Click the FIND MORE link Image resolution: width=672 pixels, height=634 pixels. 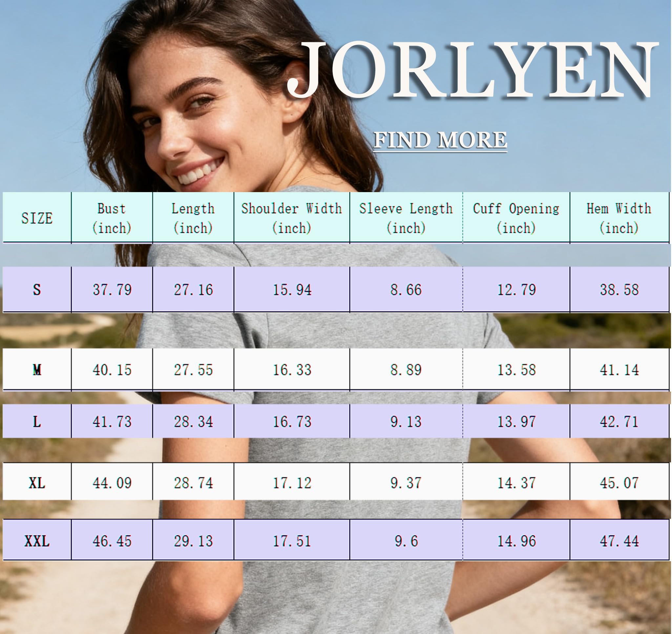[x=440, y=140]
